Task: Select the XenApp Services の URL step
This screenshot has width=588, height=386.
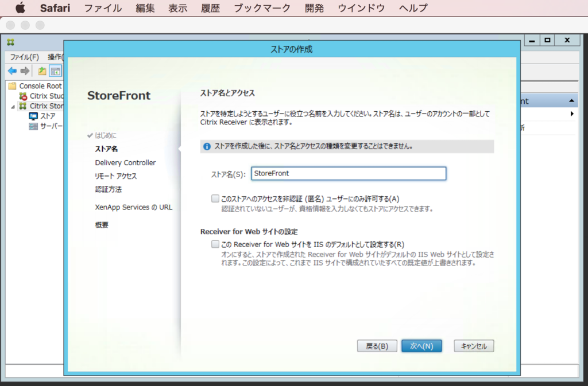Action: point(133,207)
